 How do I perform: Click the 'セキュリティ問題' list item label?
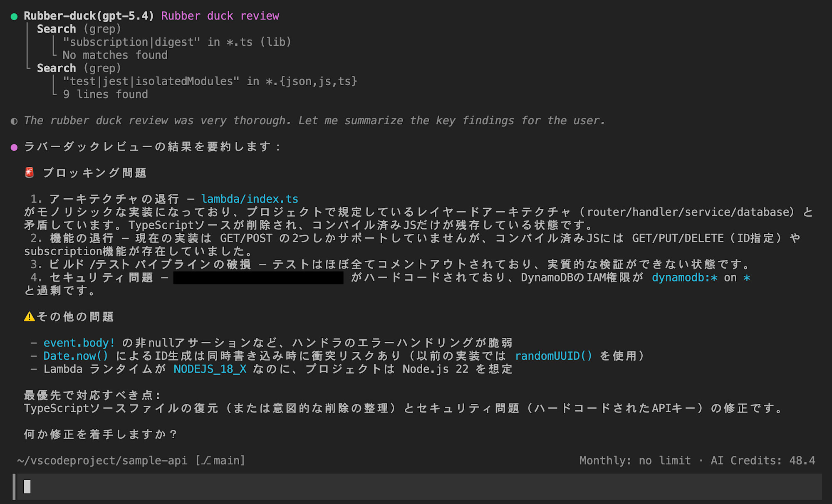click(x=102, y=278)
